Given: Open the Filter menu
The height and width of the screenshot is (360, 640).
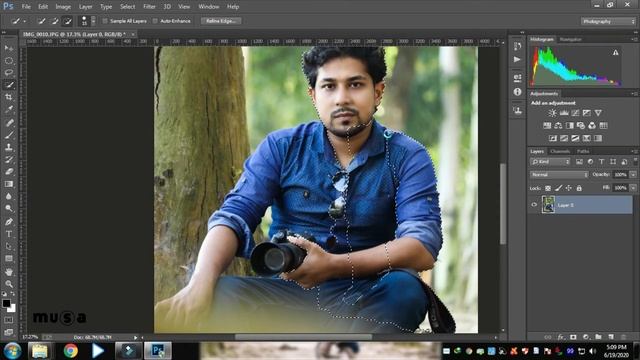Looking at the screenshot, I should pos(149,7).
